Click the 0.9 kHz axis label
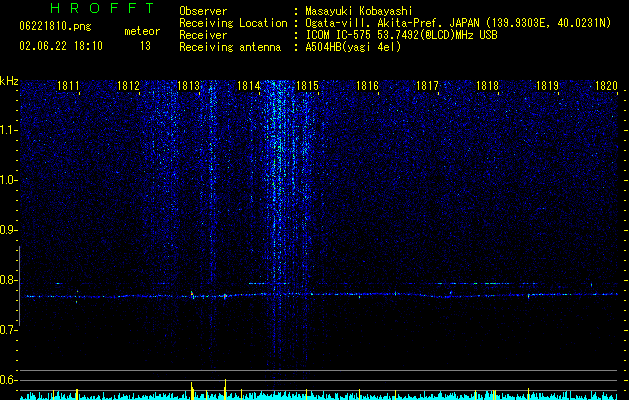 click(8, 230)
